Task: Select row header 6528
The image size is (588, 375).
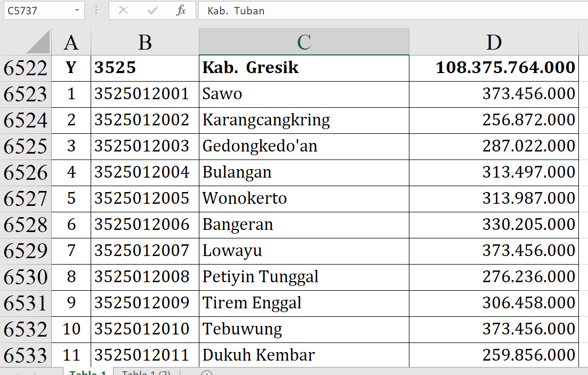Action: 26,225
